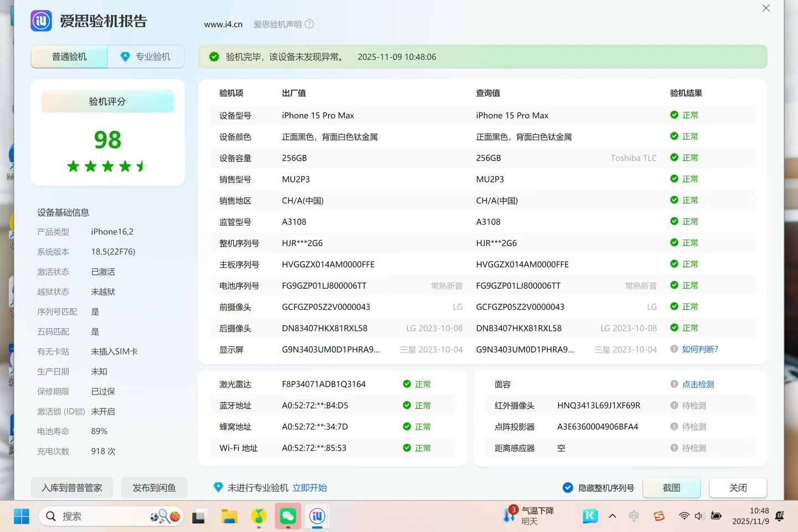
Task: Click 点击检测 to test Face ID
Action: pyautogui.click(x=698, y=384)
